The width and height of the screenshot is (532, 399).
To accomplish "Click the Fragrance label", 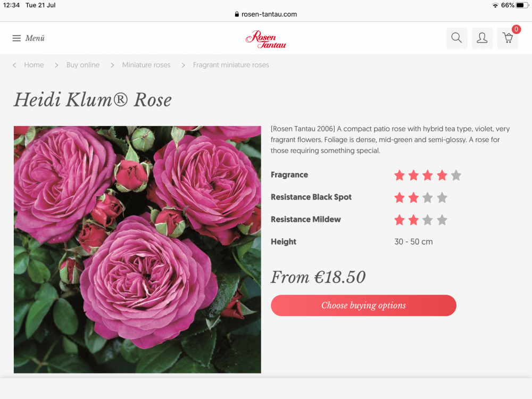I will tap(289, 174).
